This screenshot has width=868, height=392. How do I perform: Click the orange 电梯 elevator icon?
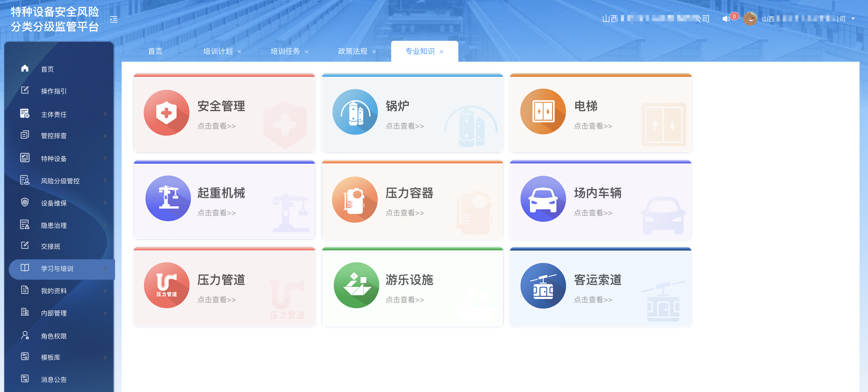(x=543, y=112)
